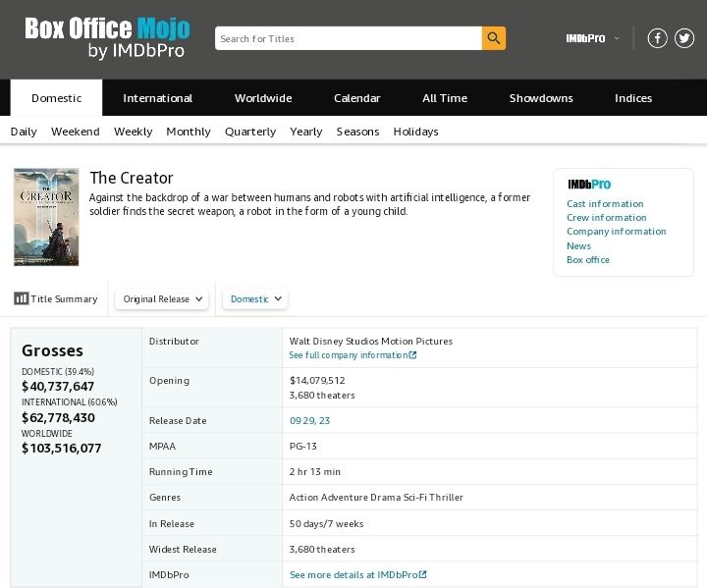Click the Box Office Mojo logo
Image resolution: width=707 pixels, height=588 pixels.
[x=107, y=38]
